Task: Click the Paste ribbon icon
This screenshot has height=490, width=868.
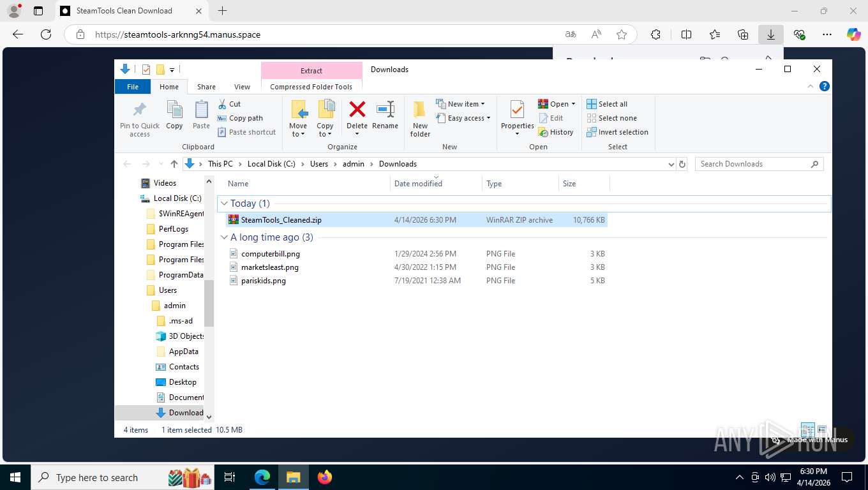Action: [201, 115]
